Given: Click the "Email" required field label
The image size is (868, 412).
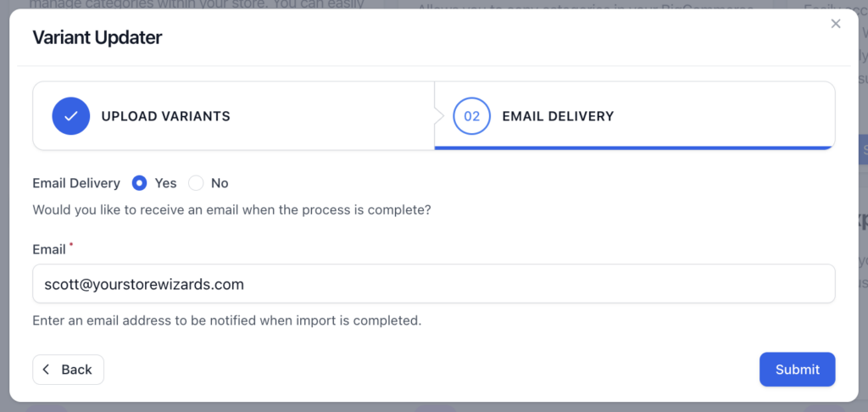Looking at the screenshot, I should coord(49,250).
